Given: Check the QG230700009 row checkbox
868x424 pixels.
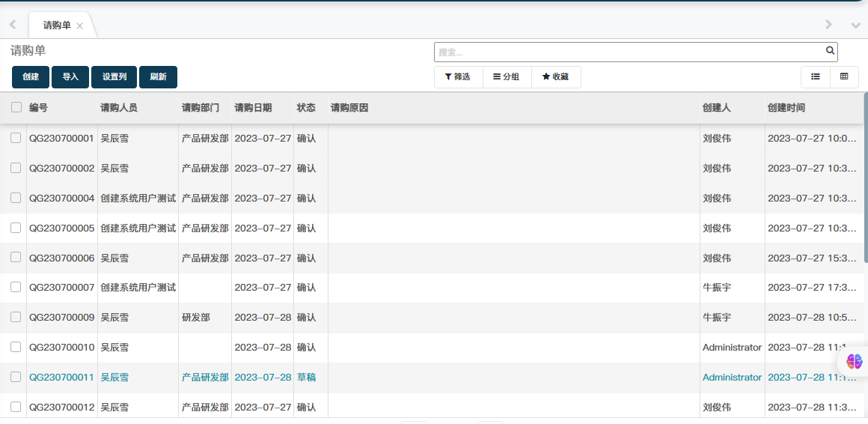Looking at the screenshot, I should [16, 317].
